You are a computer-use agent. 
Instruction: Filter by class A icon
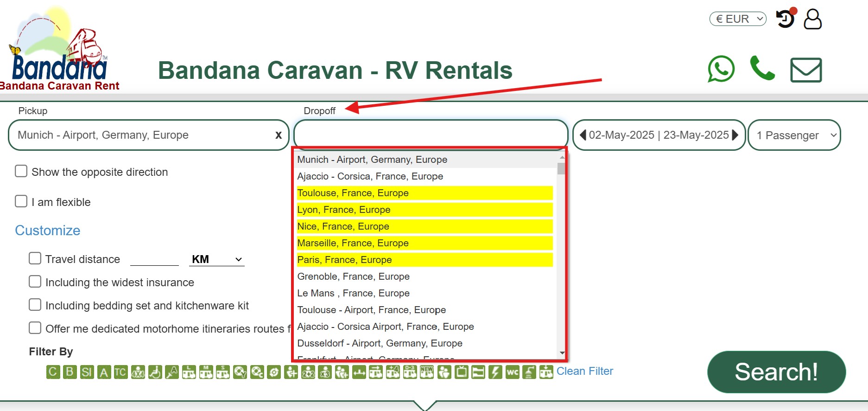[x=104, y=372]
